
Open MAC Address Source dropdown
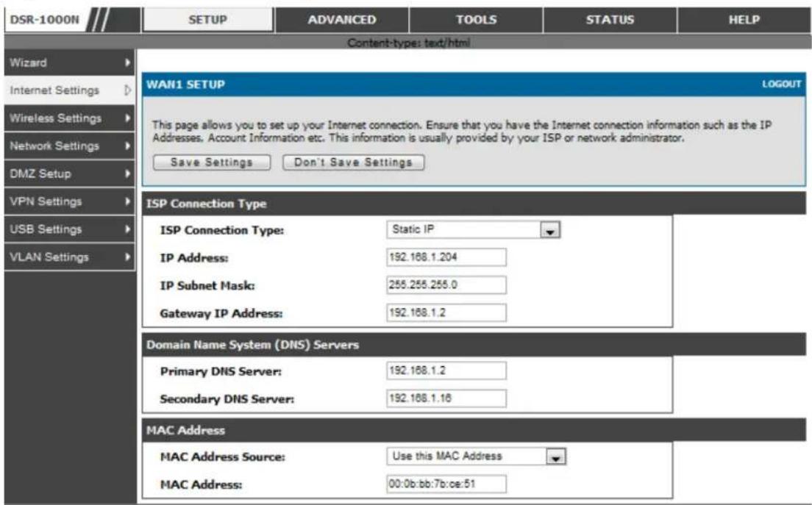coord(477,456)
